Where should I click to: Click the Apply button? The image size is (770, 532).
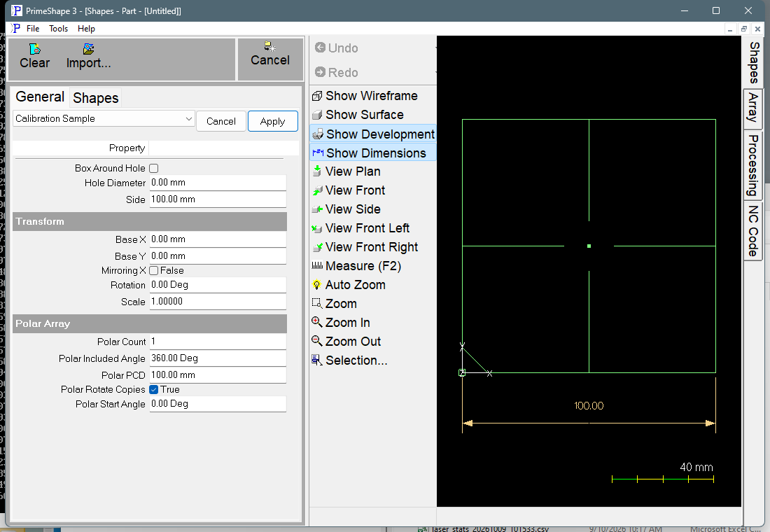coord(272,121)
